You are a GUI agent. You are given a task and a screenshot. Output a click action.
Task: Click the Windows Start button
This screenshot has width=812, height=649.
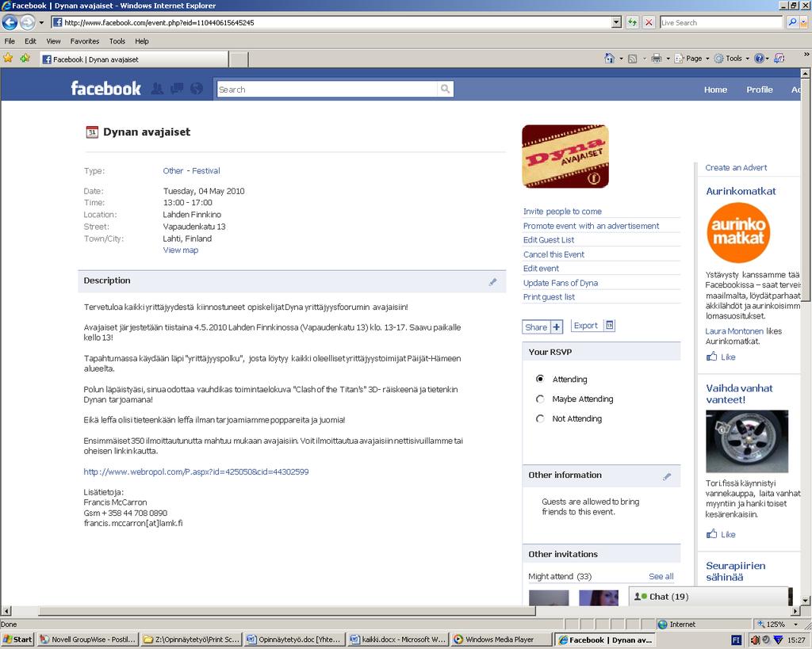17,639
